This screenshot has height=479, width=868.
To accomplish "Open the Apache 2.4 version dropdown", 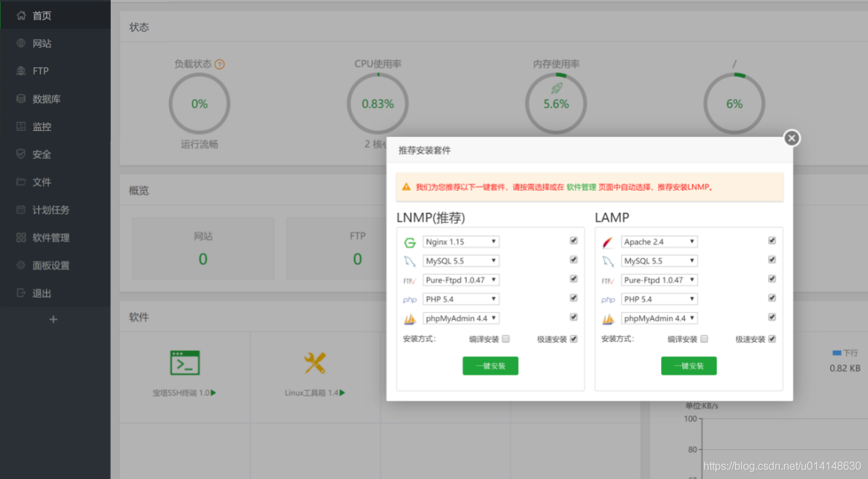I will tap(659, 242).
